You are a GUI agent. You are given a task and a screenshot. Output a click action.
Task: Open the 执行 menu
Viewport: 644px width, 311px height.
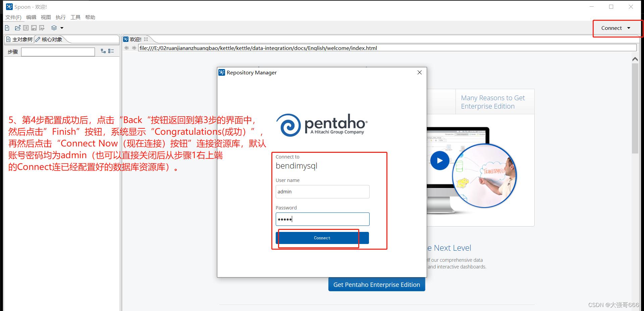click(x=61, y=17)
